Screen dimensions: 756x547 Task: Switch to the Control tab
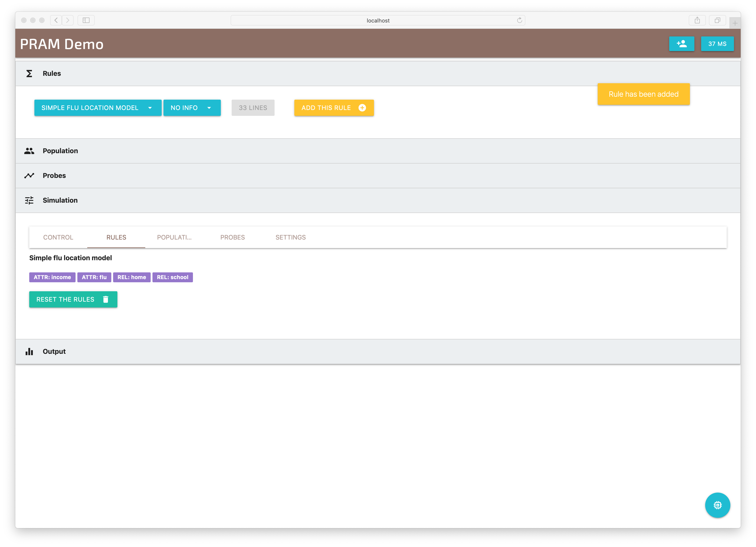pyautogui.click(x=58, y=237)
